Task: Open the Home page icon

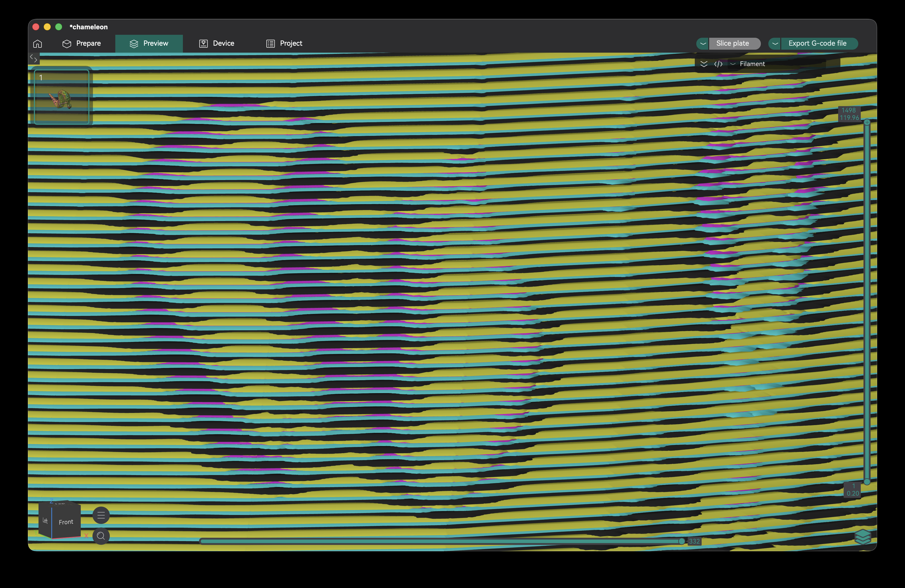Action: pos(37,44)
